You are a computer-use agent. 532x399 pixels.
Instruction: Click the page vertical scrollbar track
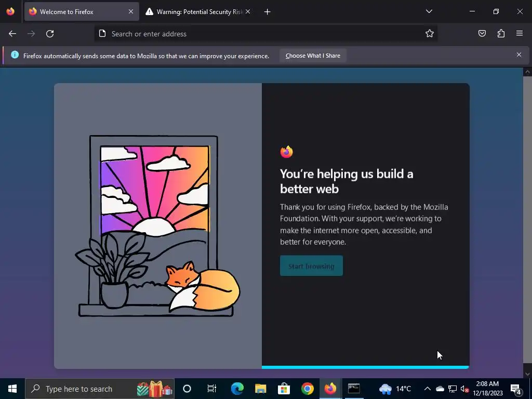(x=527, y=223)
